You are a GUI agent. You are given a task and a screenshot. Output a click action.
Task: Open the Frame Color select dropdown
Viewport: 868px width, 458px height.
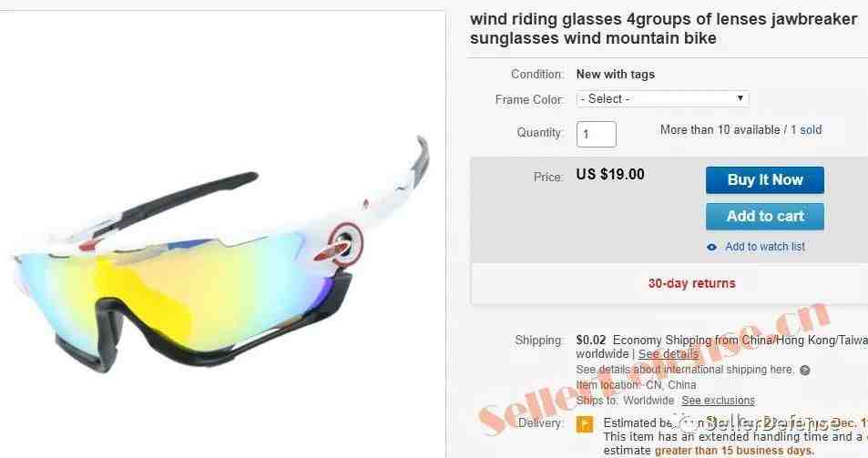(x=663, y=99)
